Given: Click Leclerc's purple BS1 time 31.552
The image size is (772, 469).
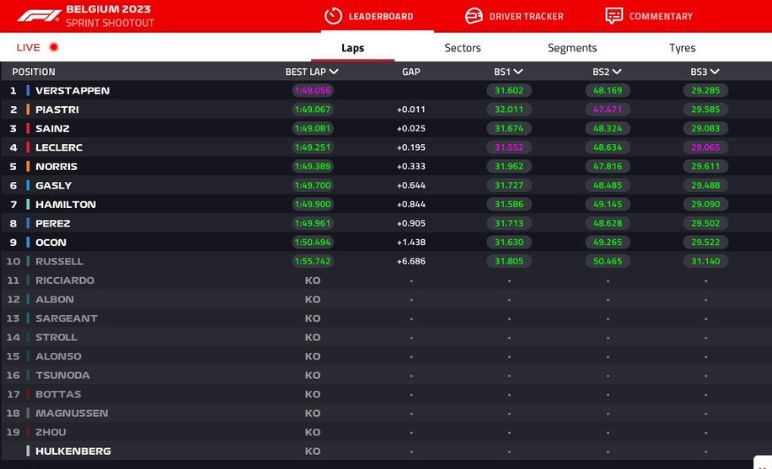Looking at the screenshot, I should pyautogui.click(x=509, y=147).
